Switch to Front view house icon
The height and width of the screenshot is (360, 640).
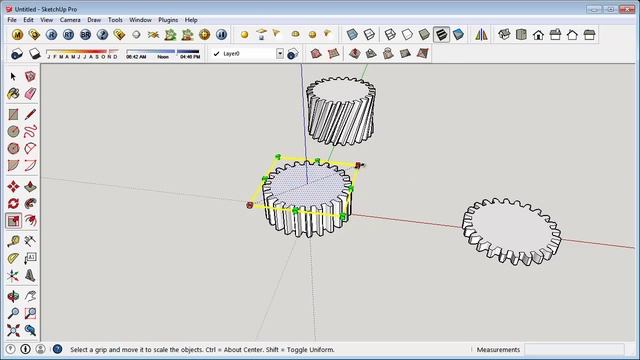pos(538,35)
